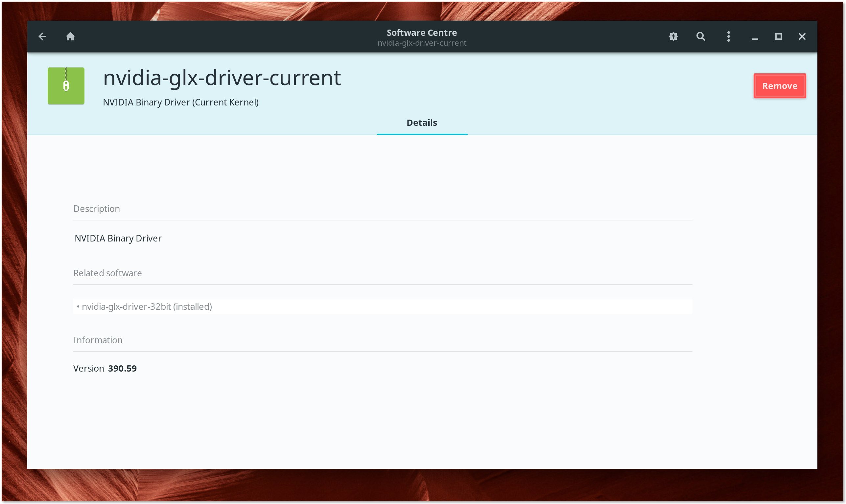This screenshot has height=504, width=846.
Task: Open related nvidia-glx-driver-32bit entry
Action: (x=383, y=306)
